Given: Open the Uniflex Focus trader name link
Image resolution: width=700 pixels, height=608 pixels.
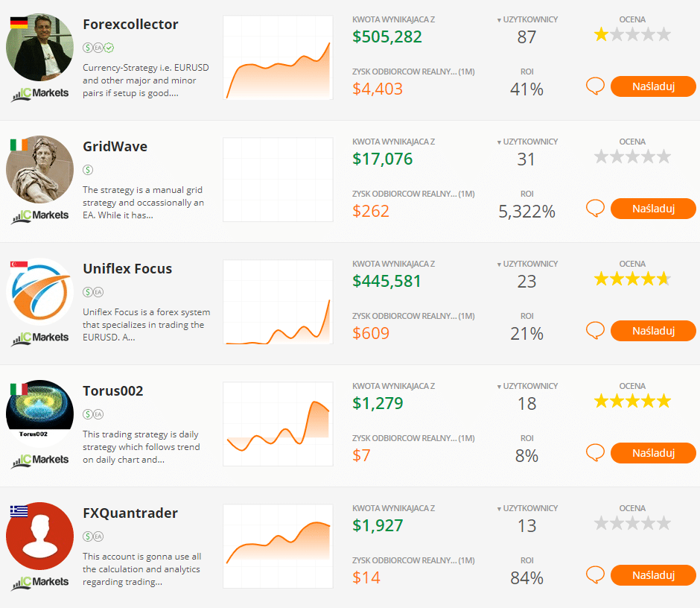Looking at the screenshot, I should tap(127, 269).
